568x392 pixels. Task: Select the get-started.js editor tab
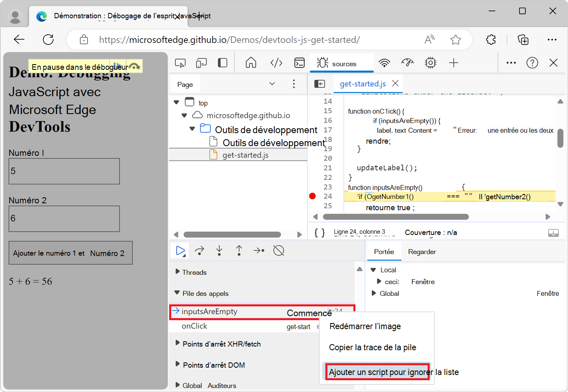(363, 84)
